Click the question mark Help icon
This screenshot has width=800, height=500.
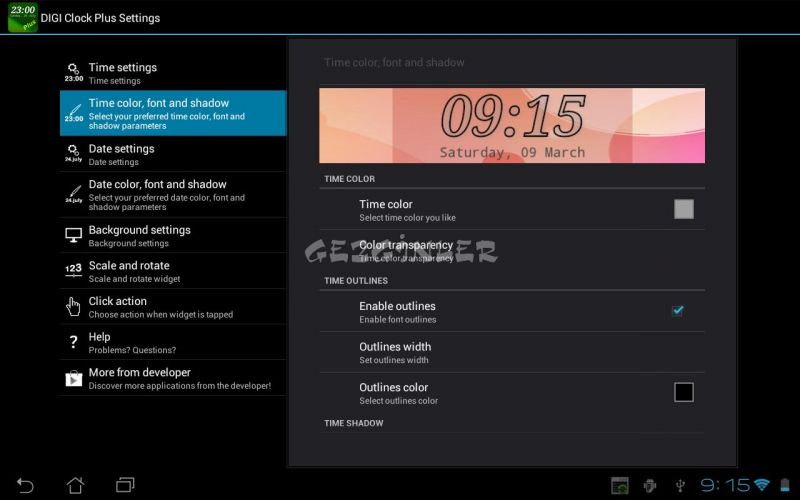point(73,342)
